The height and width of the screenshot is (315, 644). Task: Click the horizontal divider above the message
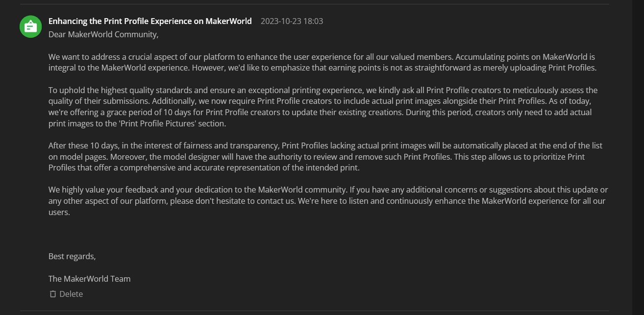coord(315,4)
